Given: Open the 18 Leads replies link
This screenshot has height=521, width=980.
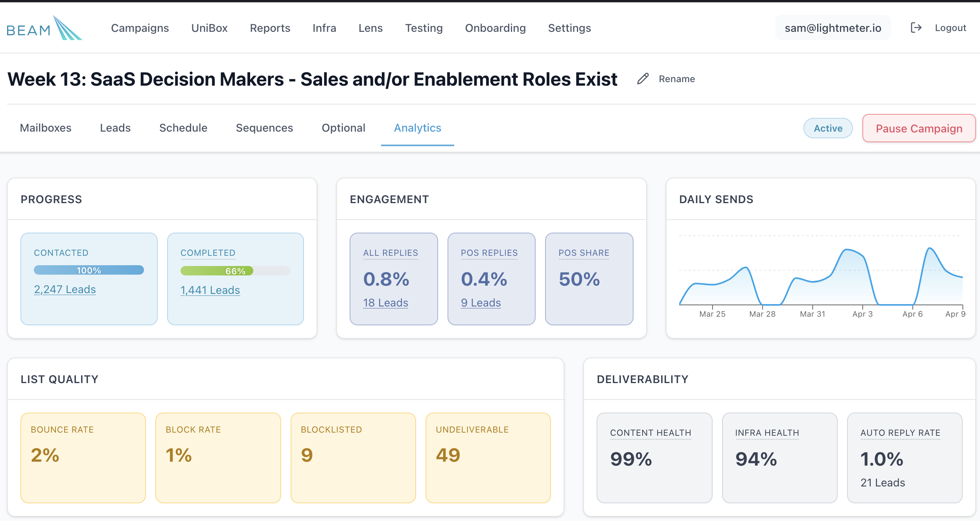Looking at the screenshot, I should coord(385,303).
